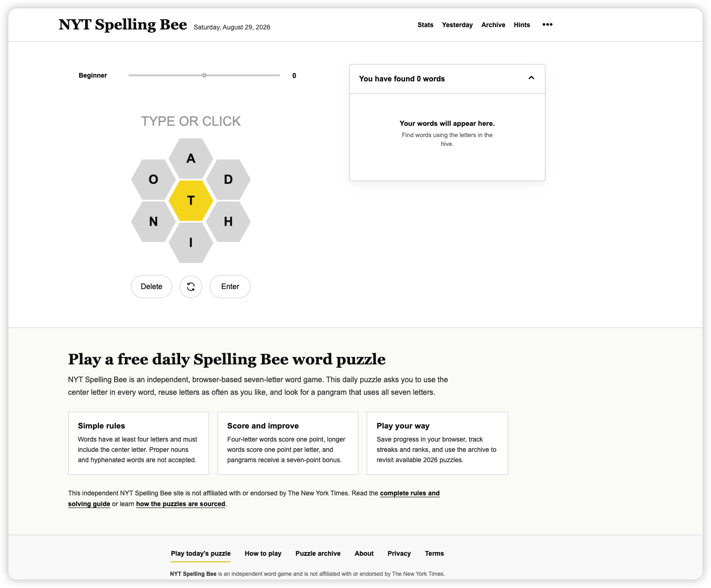Open the Archive in the header
The width and height of the screenshot is (711, 588).
[x=493, y=25]
